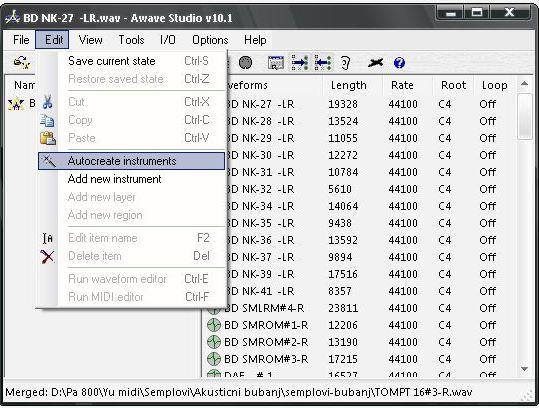This screenshot has height=408, width=539.
Task: Select the BD SMROM#1-R waveform name
Action: [266, 325]
